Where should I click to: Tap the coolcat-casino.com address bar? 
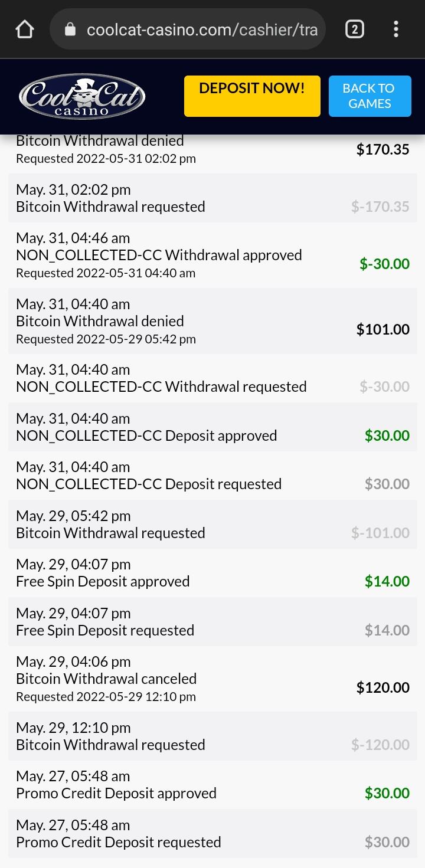click(x=201, y=30)
